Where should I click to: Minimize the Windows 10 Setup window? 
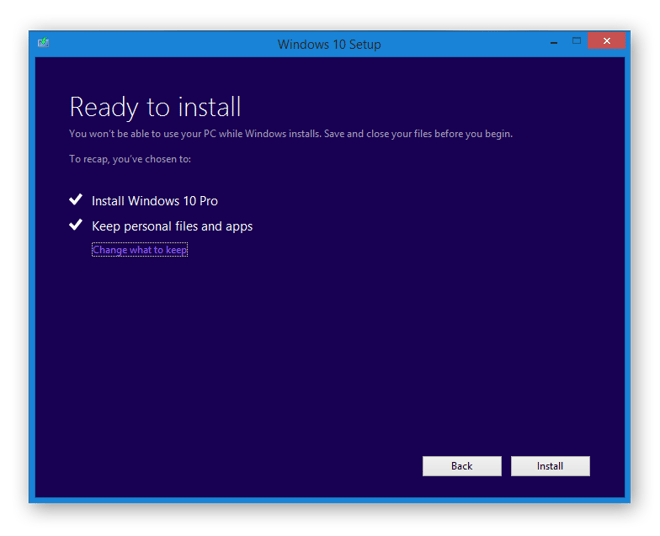pyautogui.click(x=554, y=42)
